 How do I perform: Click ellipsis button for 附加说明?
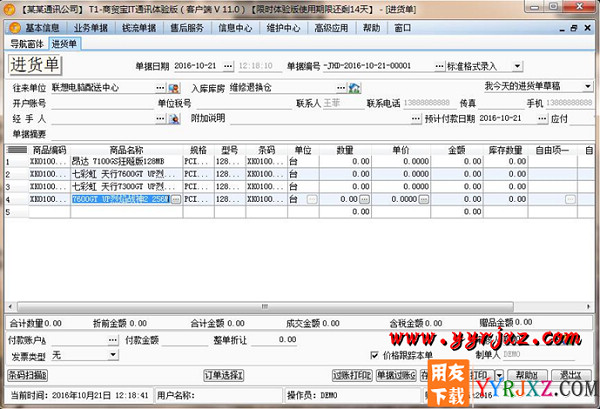[416, 119]
